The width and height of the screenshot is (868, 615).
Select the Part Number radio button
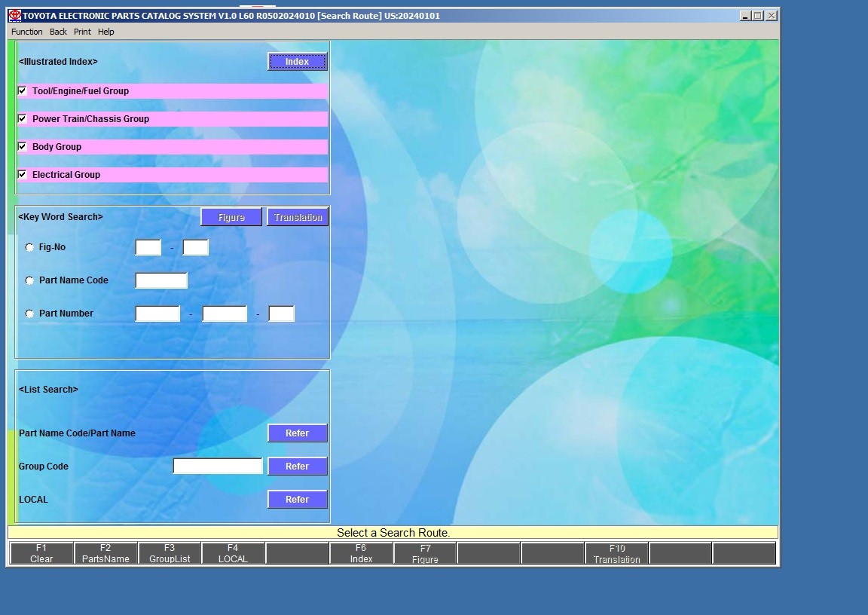click(x=29, y=314)
